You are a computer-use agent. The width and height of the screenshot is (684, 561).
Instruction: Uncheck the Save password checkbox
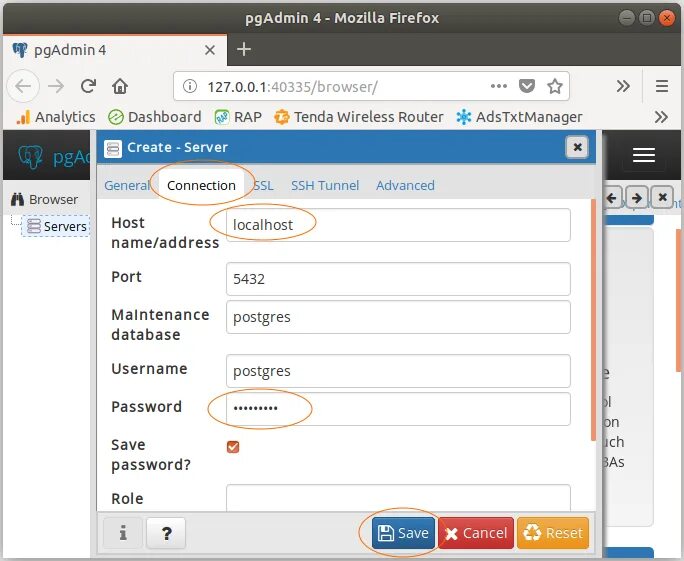[233, 447]
